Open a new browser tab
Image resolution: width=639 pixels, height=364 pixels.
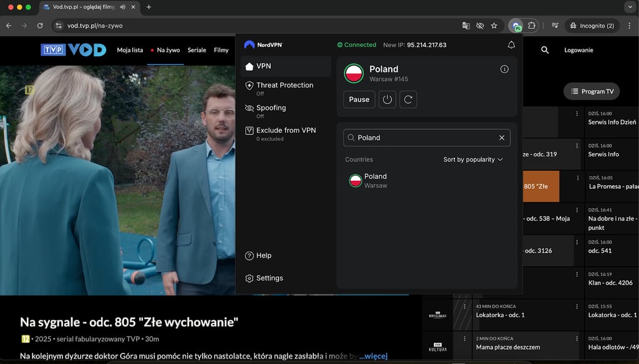click(149, 7)
